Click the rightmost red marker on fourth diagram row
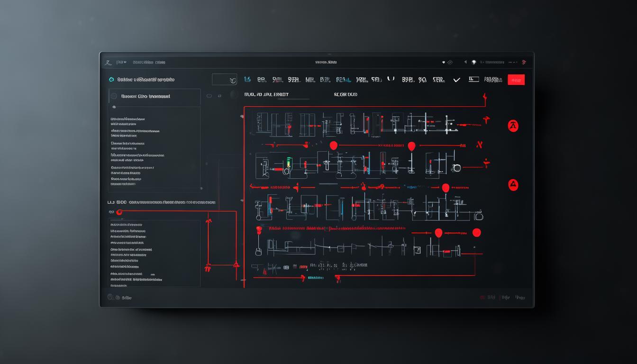 pos(476,232)
